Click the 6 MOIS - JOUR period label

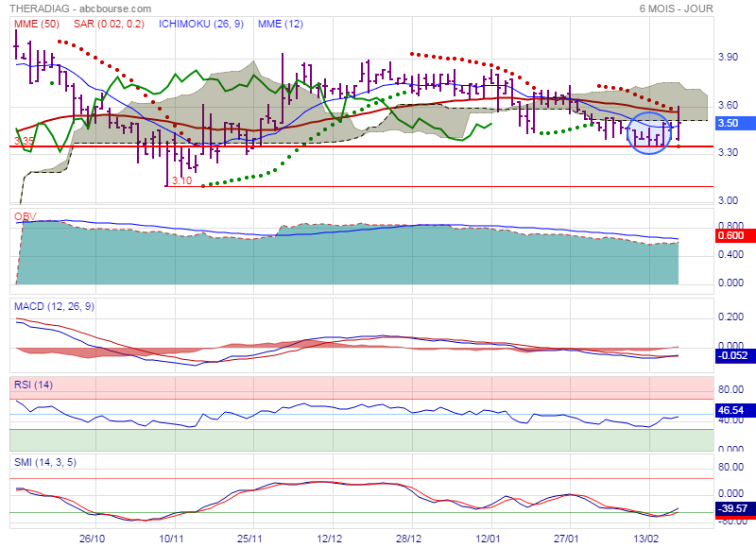point(676,9)
